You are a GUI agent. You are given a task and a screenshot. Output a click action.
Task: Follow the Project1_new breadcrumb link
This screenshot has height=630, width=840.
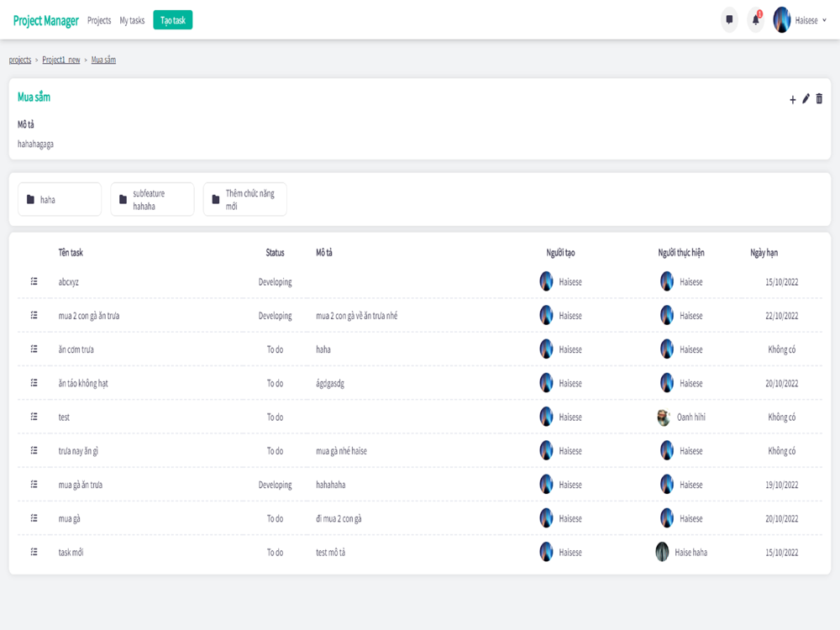pos(61,60)
